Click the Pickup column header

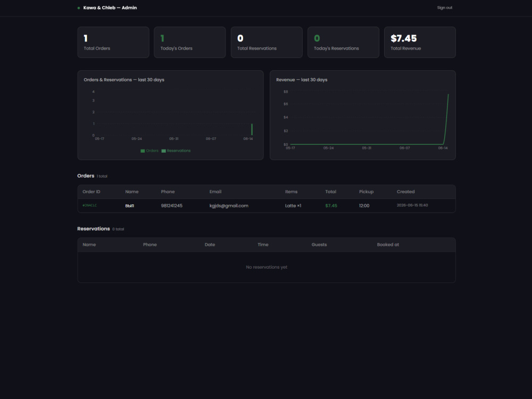366,192
